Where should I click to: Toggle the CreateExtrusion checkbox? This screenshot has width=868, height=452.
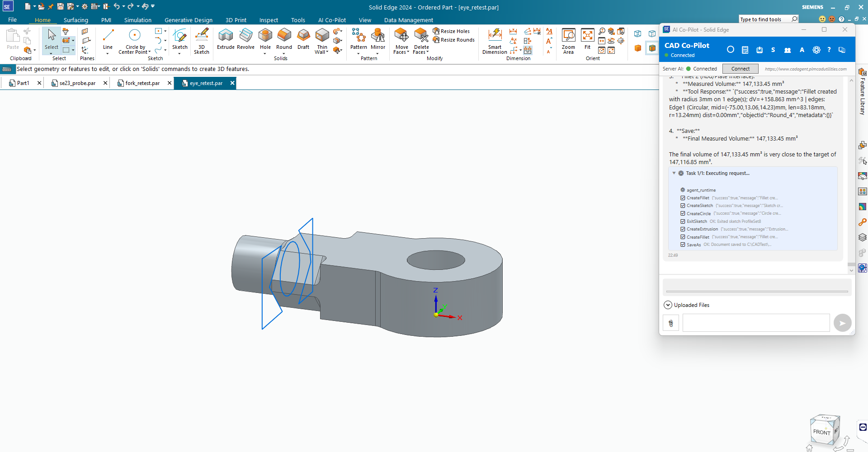[683, 229]
